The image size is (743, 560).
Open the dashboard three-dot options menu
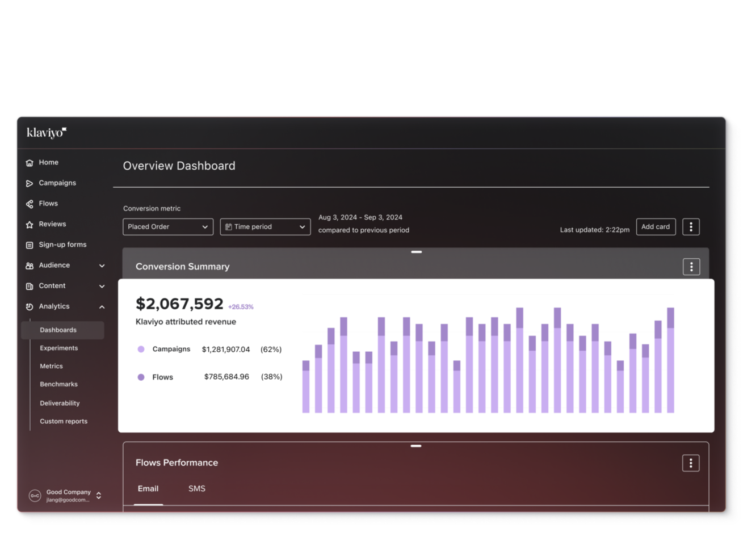coord(691,227)
